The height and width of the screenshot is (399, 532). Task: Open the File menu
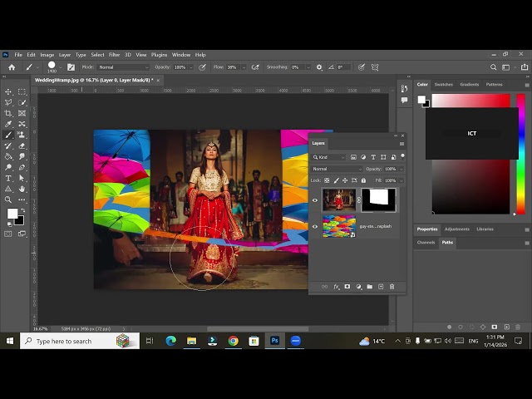(18, 55)
